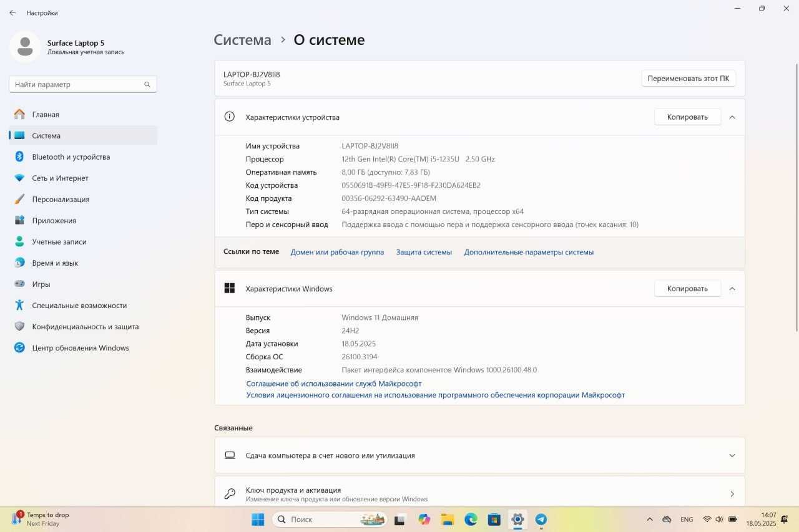Switch the ENG input language indicator
This screenshot has width=799, height=532.
point(687,519)
